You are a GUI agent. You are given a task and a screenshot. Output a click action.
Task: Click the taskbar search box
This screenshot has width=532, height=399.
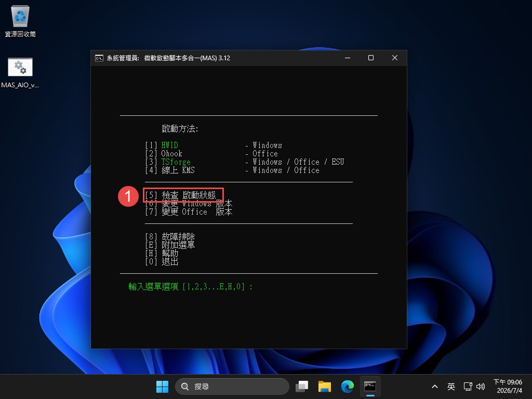tap(232, 387)
